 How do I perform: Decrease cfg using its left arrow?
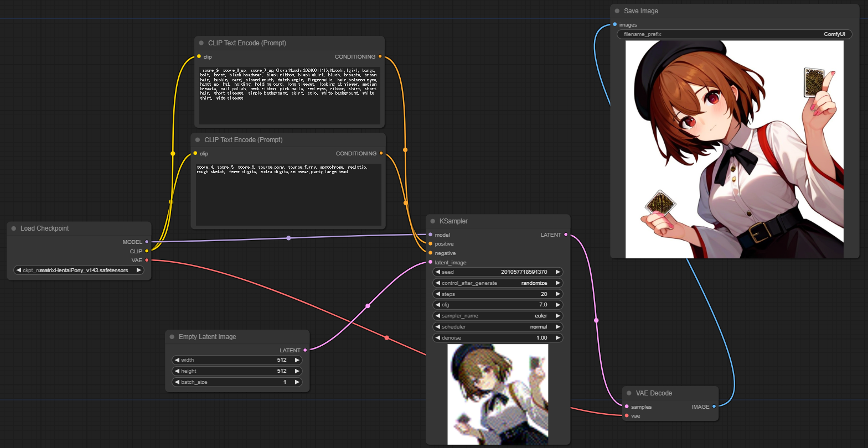tap(437, 305)
